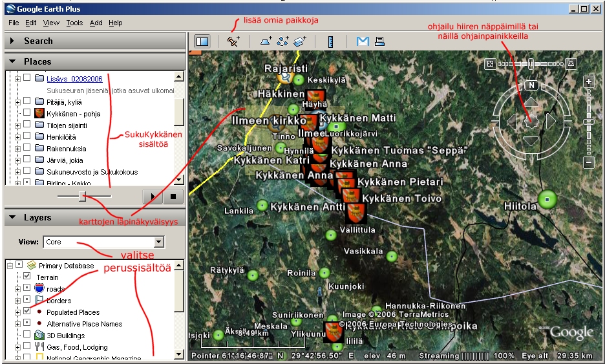The image size is (605, 364).
Task: Open the Add menu
Action: tap(96, 23)
